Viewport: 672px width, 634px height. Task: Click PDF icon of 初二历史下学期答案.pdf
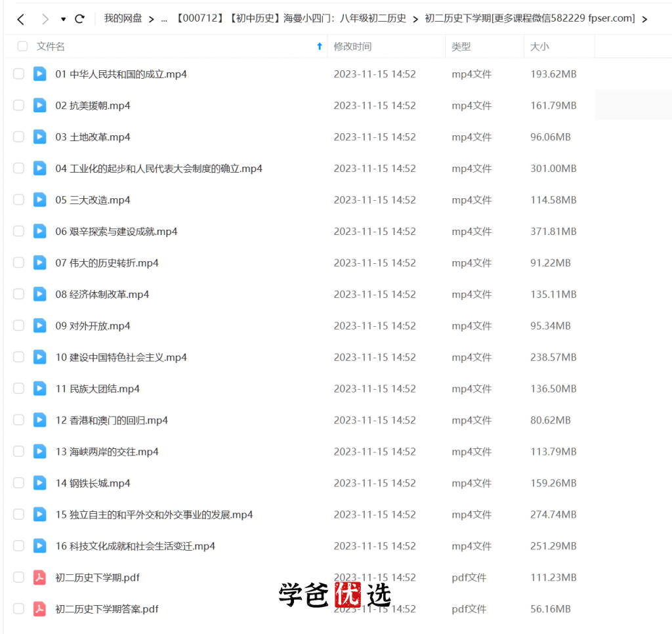[40, 608]
